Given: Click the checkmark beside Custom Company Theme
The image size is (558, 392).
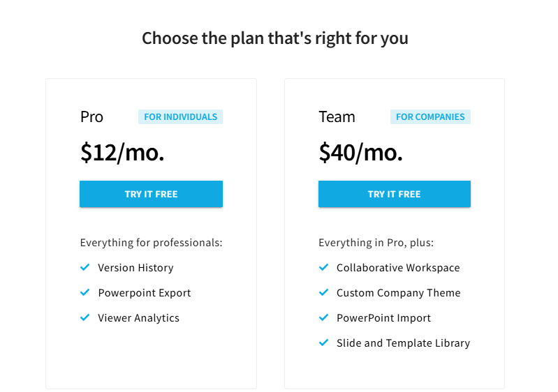Looking at the screenshot, I should (323, 292).
